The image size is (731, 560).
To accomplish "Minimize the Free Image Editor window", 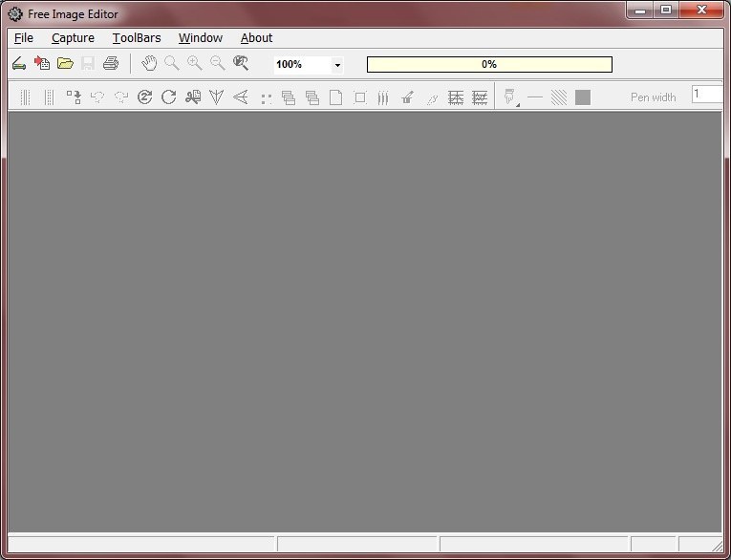I will [640, 11].
